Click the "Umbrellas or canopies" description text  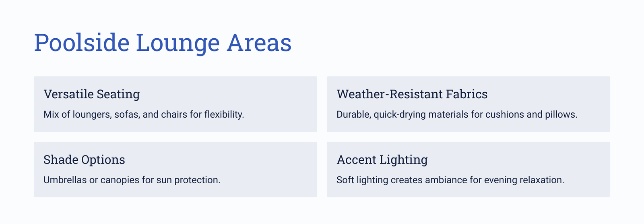click(132, 180)
